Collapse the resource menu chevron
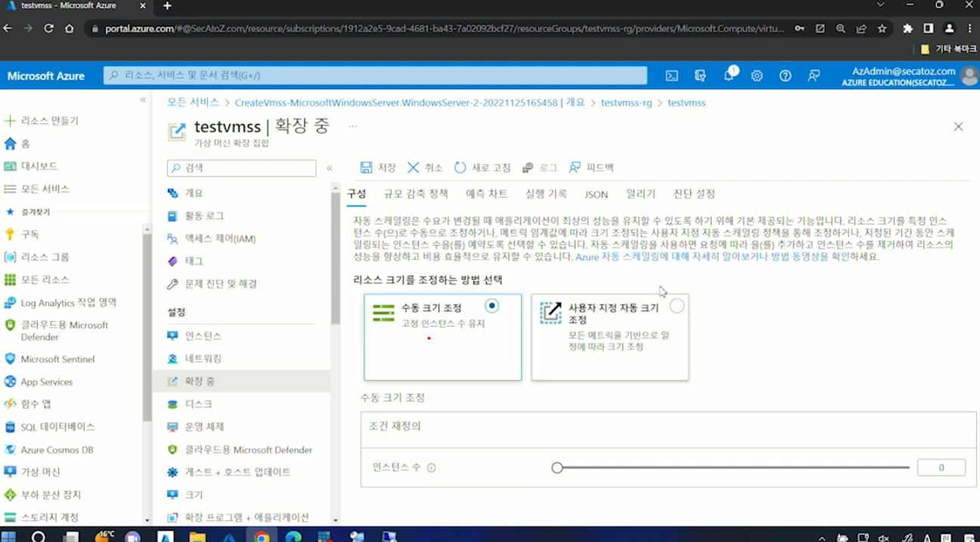The width and height of the screenshot is (980, 542). 330,168
